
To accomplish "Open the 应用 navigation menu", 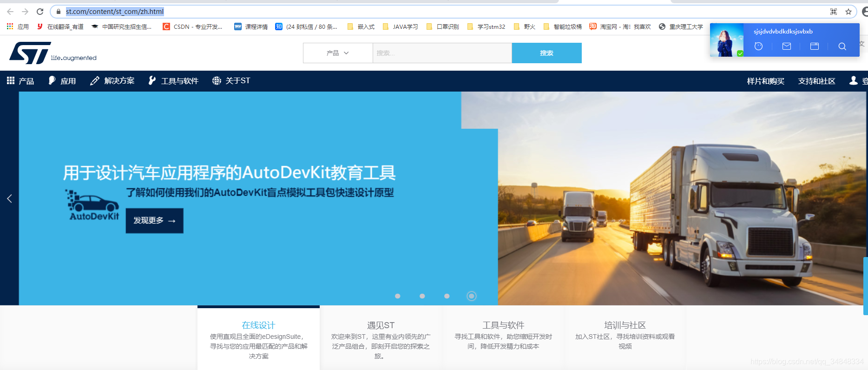I will click(62, 81).
